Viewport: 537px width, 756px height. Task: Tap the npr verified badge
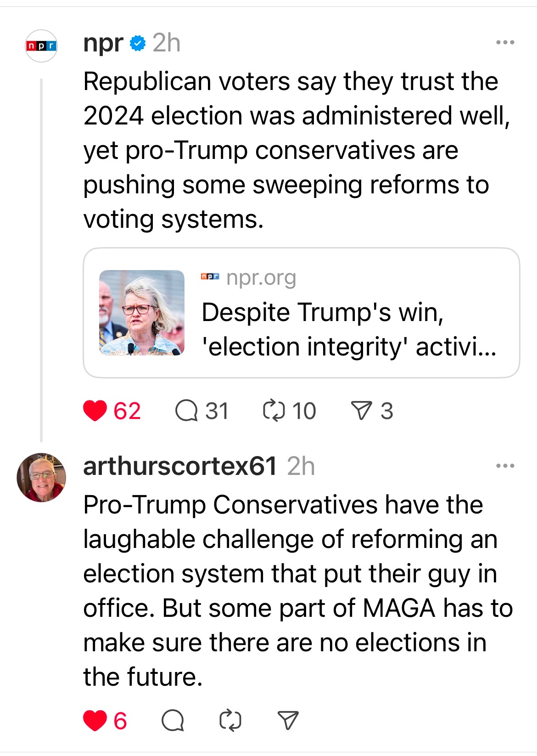pos(138,44)
